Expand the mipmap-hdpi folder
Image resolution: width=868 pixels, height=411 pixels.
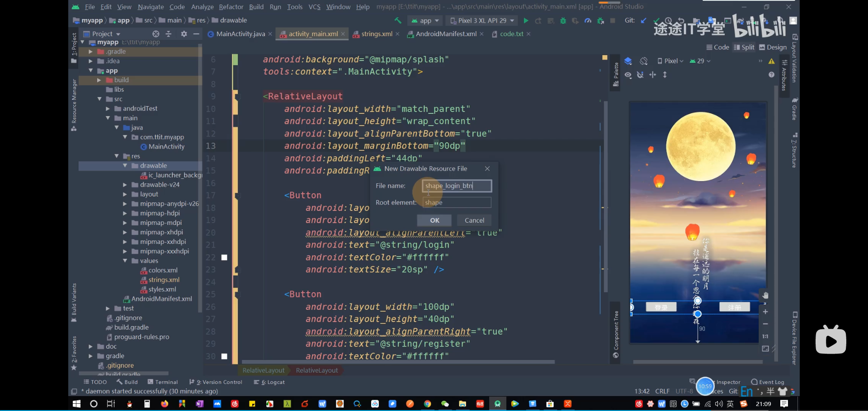tap(125, 213)
